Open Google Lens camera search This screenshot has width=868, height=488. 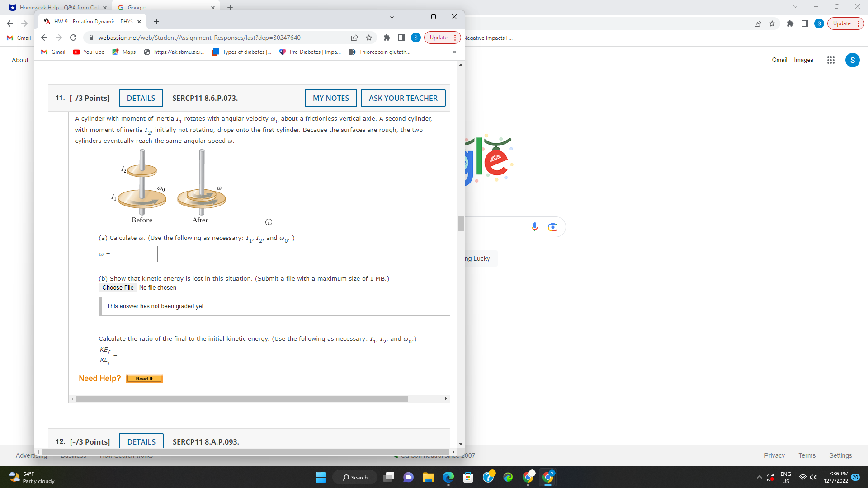(552, 227)
